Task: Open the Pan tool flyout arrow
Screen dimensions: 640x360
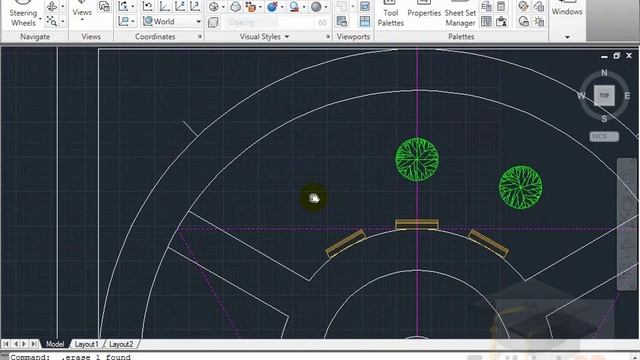Action: (x=62, y=6)
